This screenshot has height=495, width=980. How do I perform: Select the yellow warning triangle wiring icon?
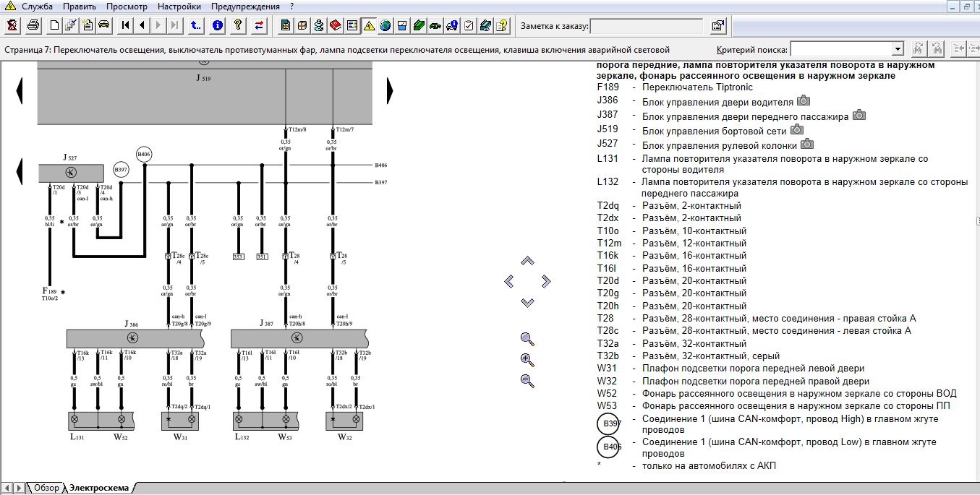coord(368,26)
